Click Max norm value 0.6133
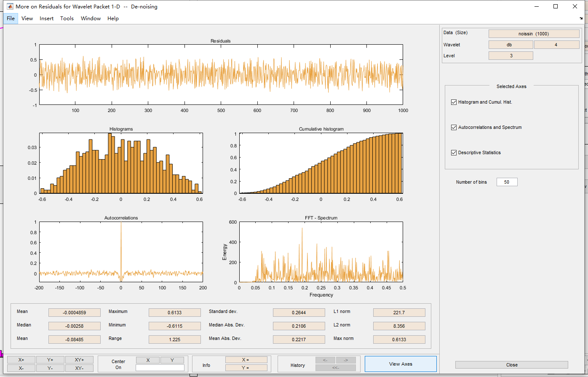Viewport: 588px width, 377px height. point(399,340)
